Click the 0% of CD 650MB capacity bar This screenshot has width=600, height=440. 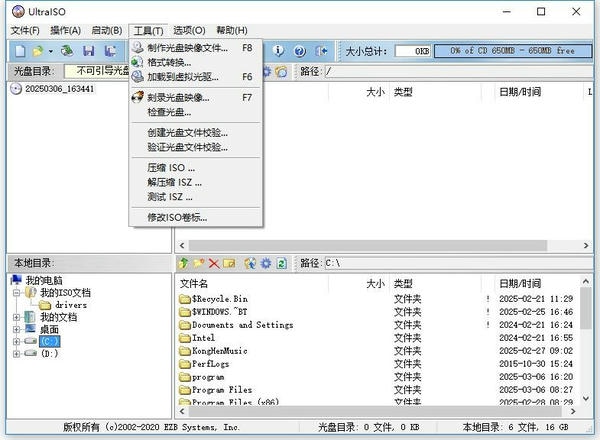[513, 51]
